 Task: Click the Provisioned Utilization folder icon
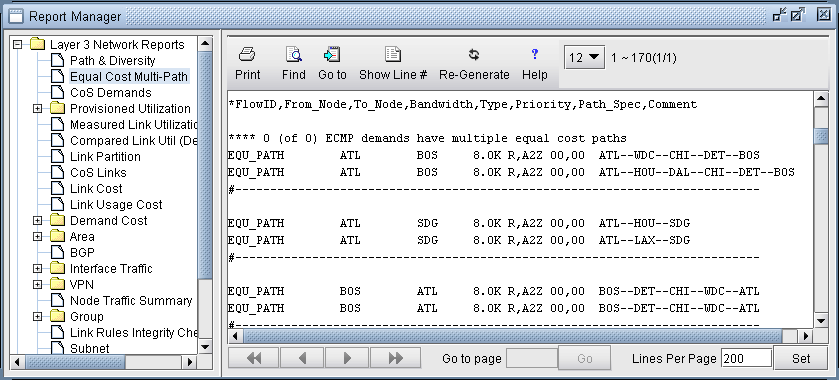(57, 109)
